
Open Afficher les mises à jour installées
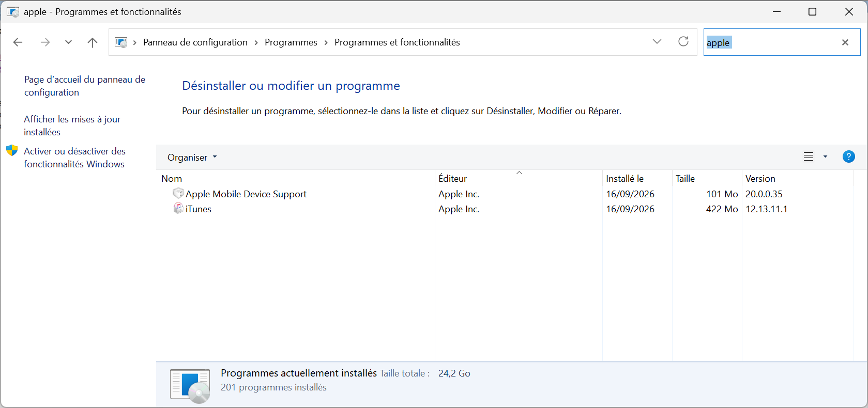72,125
